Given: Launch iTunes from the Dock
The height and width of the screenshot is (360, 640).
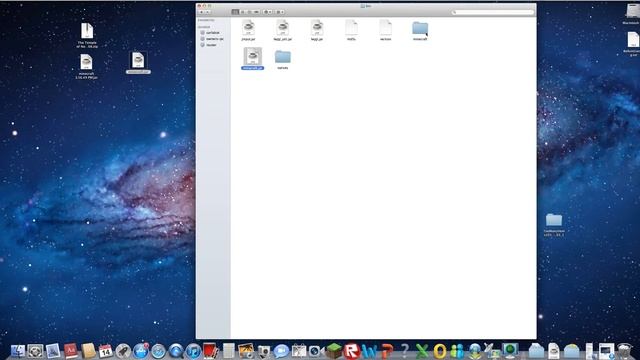Looking at the screenshot, I should 193,351.
